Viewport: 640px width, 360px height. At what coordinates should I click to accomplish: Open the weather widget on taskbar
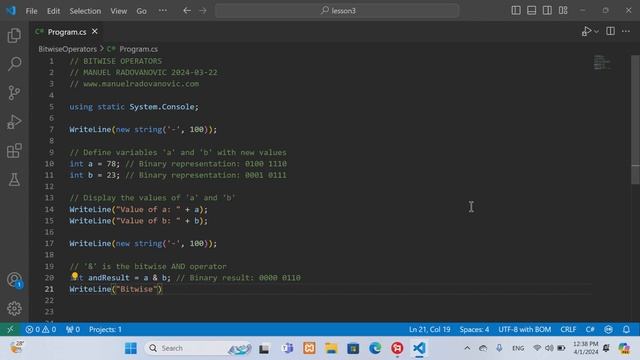pos(17,348)
